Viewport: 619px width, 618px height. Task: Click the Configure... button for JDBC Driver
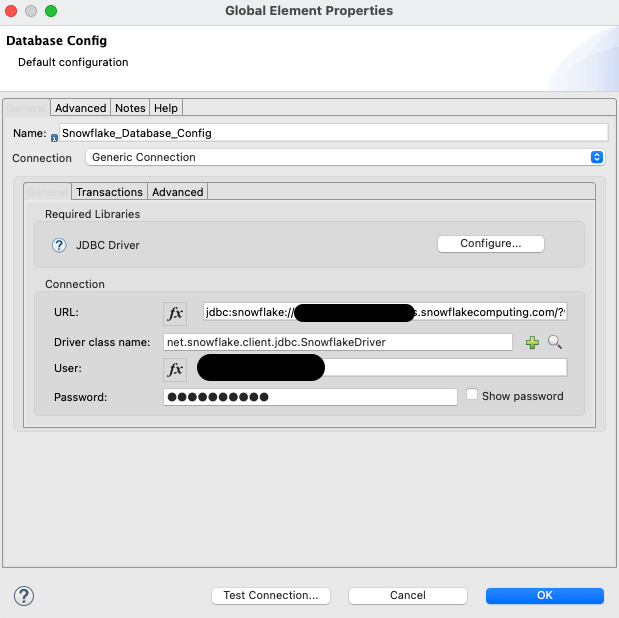(491, 244)
